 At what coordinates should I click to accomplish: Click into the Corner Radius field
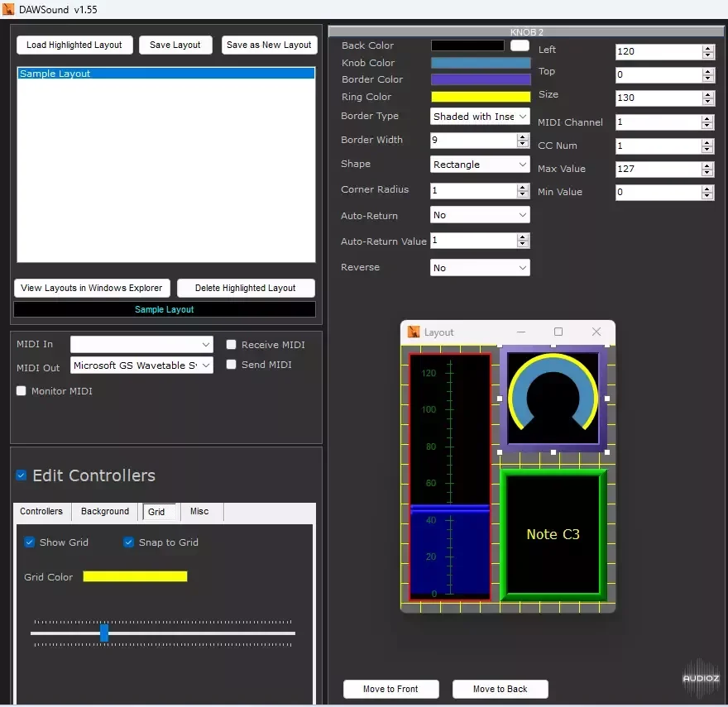473,190
